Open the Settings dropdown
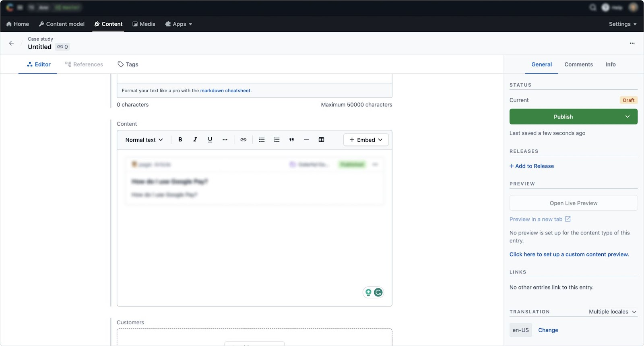This screenshot has height=346, width=644. 623,24
